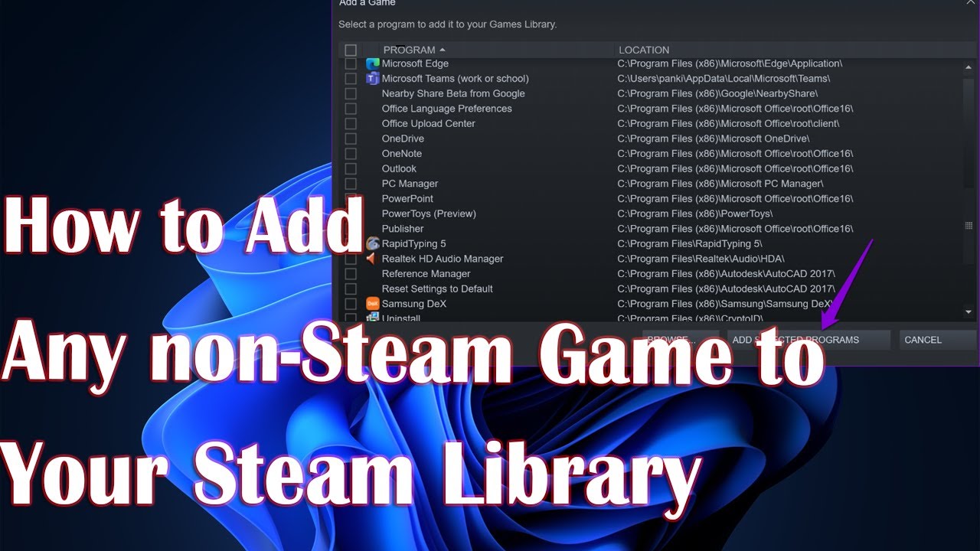Toggle the select-all checkbox in header row
980x551 pixels.
[351, 50]
